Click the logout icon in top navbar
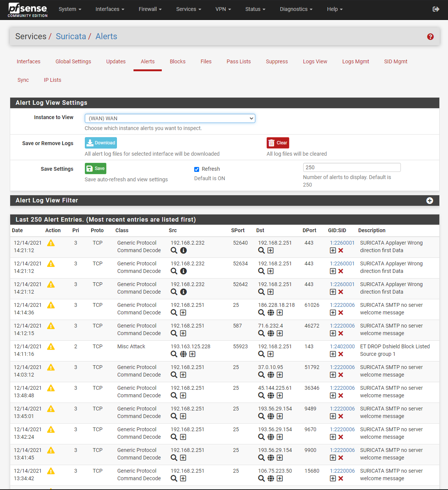This screenshot has width=448, height=490. pyautogui.click(x=436, y=9)
